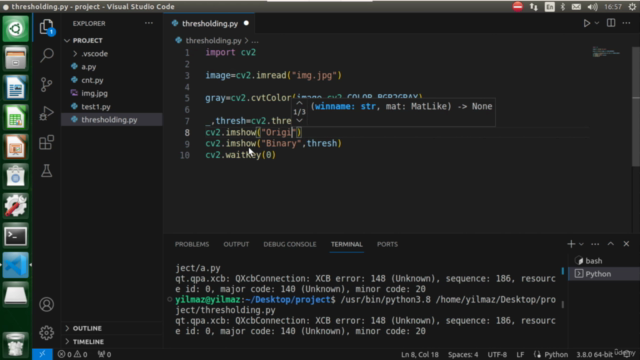Open the Manage gear in activity bar
640x360 pixels.
[47, 333]
